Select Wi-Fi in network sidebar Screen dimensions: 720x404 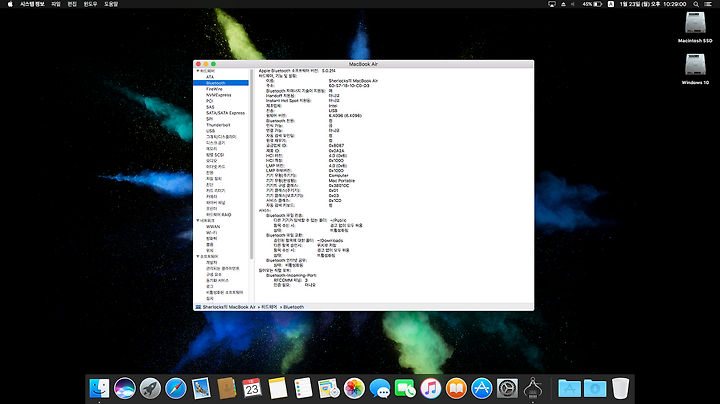click(211, 233)
